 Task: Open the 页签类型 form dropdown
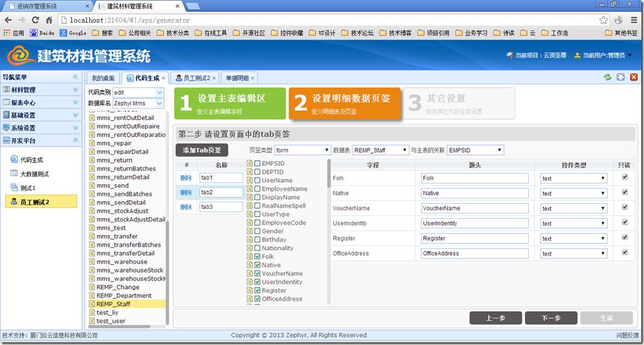click(302, 150)
